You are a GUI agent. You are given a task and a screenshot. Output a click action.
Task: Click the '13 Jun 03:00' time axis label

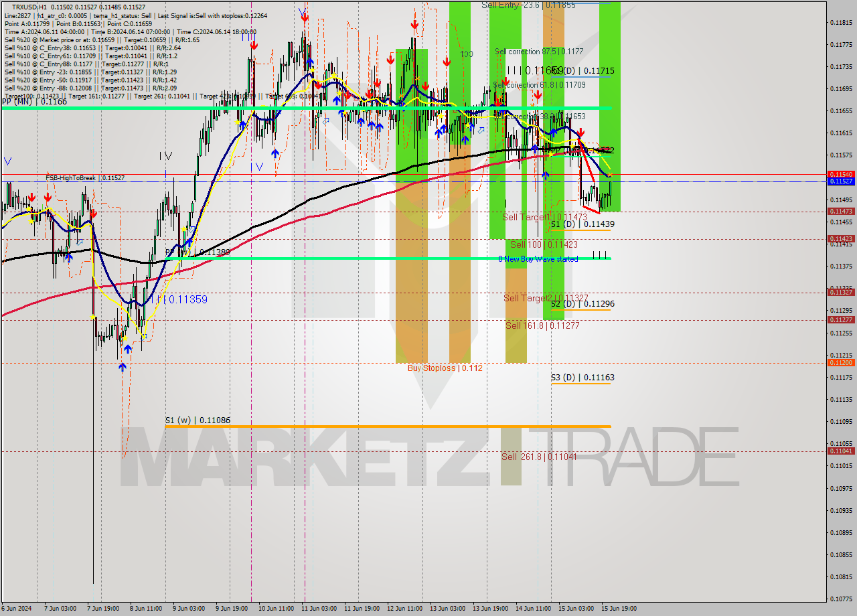pos(447,609)
